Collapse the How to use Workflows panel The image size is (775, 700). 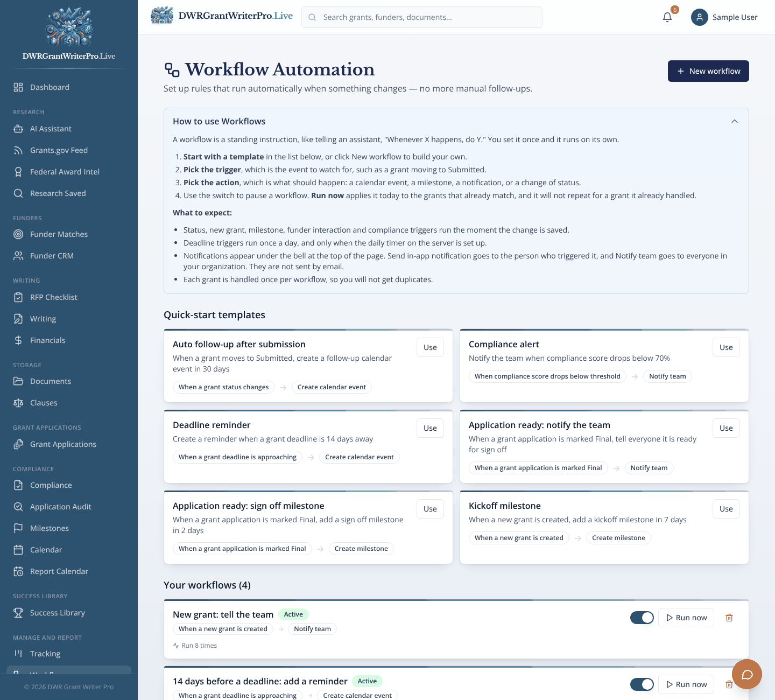pos(735,121)
